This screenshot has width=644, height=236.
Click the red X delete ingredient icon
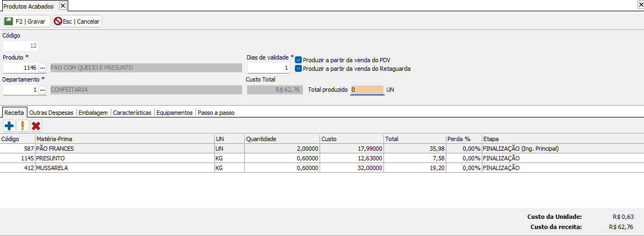(36, 126)
